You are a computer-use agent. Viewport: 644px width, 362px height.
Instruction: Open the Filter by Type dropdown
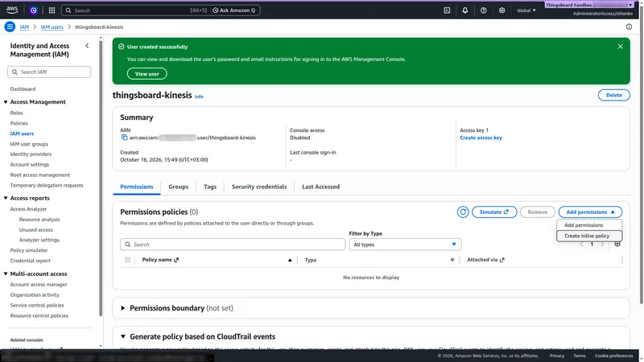(405, 245)
